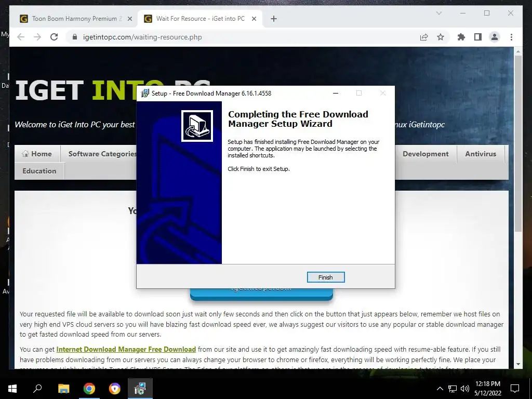Screen dimensions: 532x399
Task: Open Education navigation item
Action: pos(39,170)
